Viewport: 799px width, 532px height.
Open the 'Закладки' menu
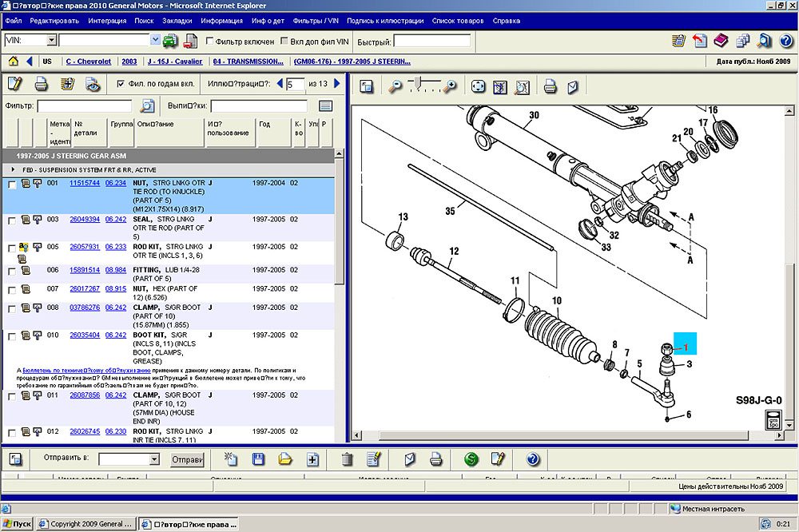coord(177,20)
